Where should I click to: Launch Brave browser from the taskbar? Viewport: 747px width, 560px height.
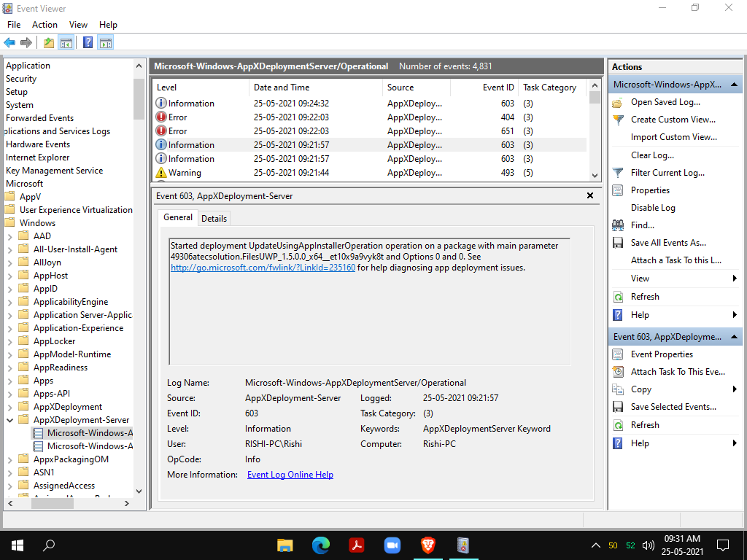click(427, 545)
